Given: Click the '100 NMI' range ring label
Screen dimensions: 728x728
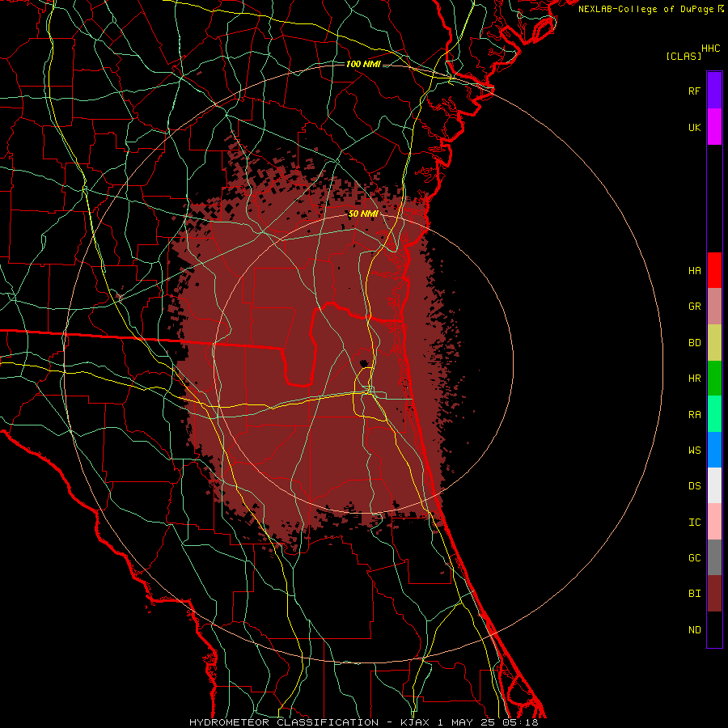Looking at the screenshot, I should 363,64.
